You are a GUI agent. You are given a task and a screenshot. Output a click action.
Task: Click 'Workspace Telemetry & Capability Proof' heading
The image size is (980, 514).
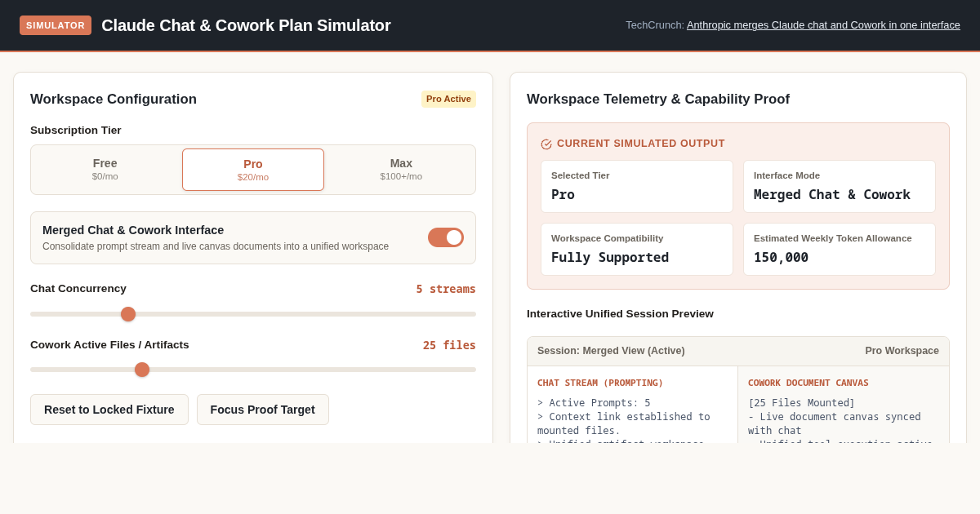click(x=658, y=100)
